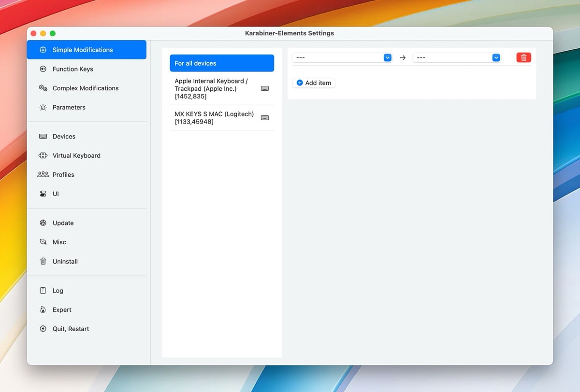Click the Complex Modifications gears icon
Viewport: 580px width, 392px height.
pos(43,88)
